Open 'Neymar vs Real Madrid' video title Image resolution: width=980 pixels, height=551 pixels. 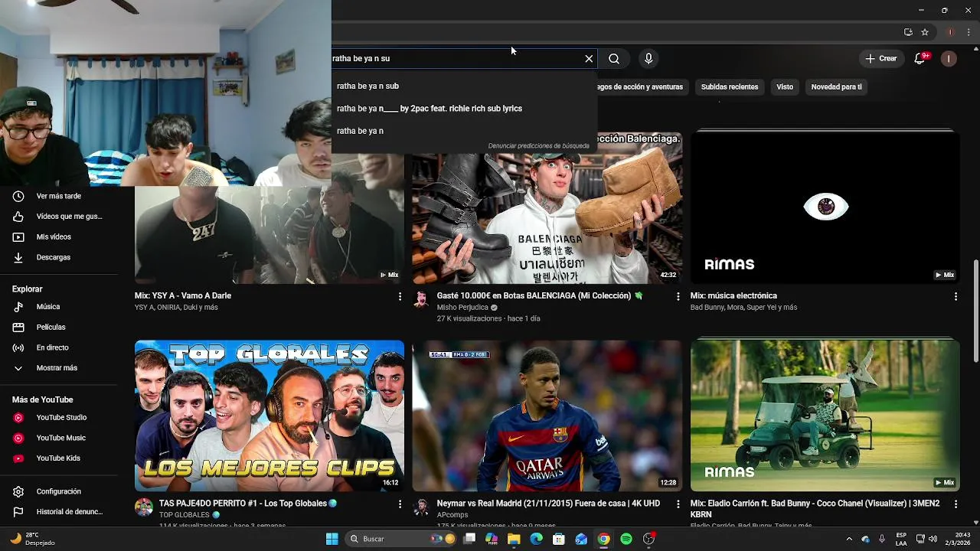[x=548, y=504]
